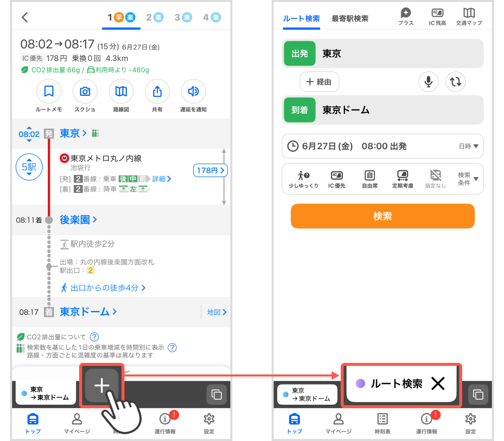Select route tab 1
The image size is (504, 441).
(121, 17)
